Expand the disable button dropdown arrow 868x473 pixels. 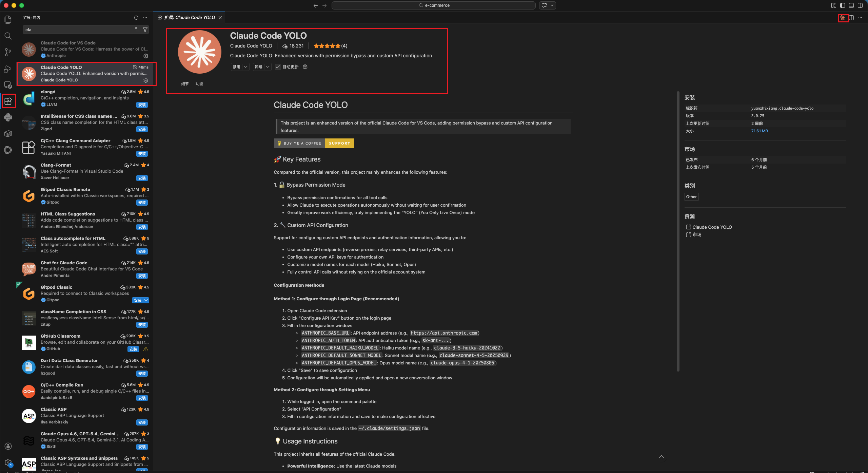pos(246,67)
